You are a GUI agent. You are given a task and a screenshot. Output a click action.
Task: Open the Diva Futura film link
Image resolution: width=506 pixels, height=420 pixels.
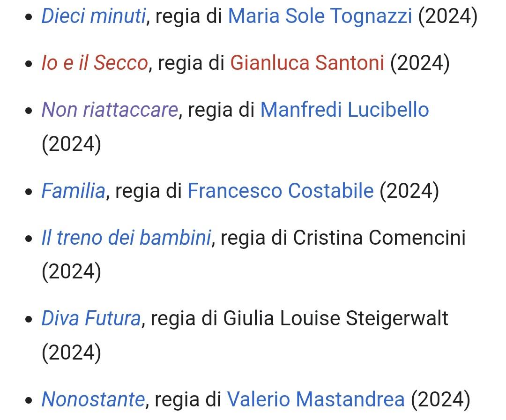(91, 318)
